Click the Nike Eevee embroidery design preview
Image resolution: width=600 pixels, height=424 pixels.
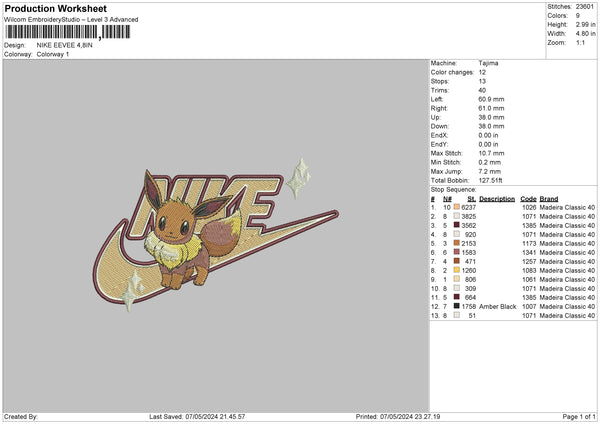click(x=215, y=235)
